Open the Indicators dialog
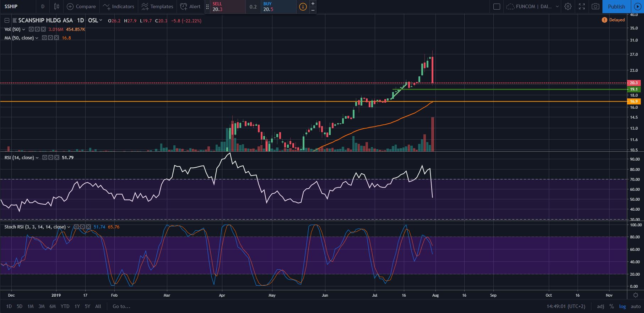This screenshot has width=644, height=313. point(119,6)
